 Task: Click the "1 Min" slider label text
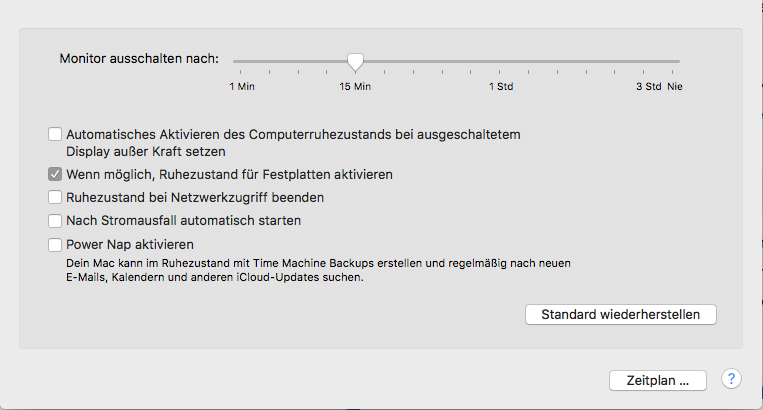pyautogui.click(x=240, y=87)
